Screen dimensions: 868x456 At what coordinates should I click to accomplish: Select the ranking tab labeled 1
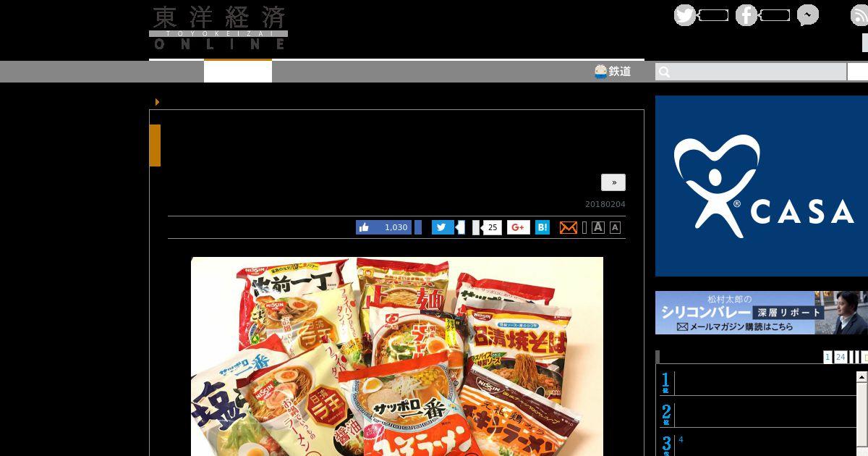pos(827,357)
